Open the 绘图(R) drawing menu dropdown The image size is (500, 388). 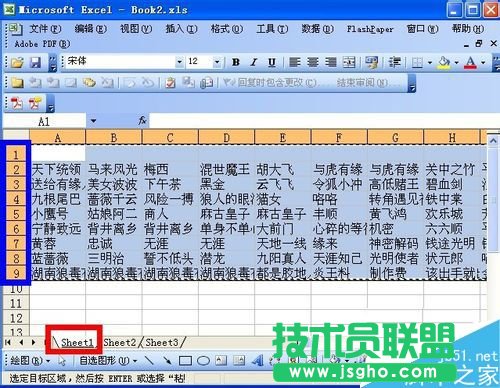pos(30,361)
